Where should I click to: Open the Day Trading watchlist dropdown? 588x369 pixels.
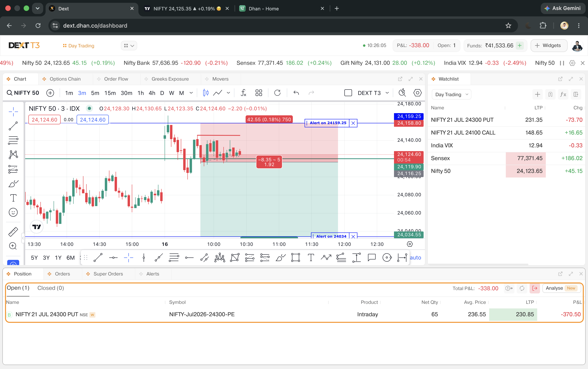[452, 94]
